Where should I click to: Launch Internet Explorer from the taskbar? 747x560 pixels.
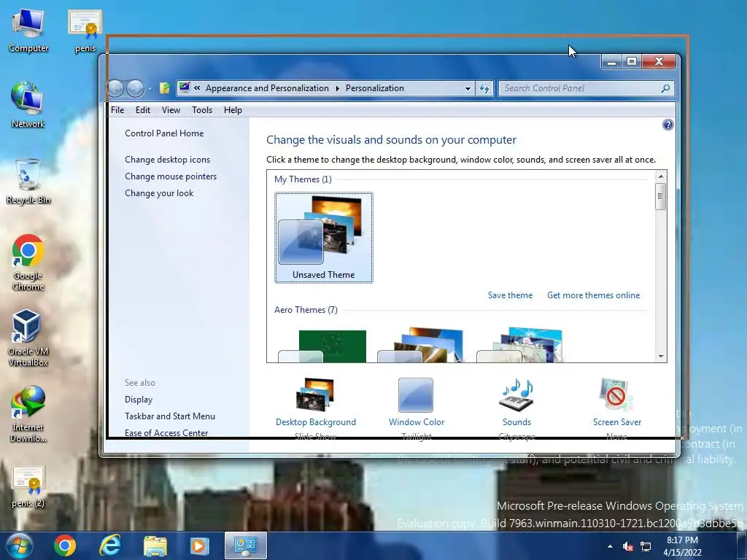point(109,545)
